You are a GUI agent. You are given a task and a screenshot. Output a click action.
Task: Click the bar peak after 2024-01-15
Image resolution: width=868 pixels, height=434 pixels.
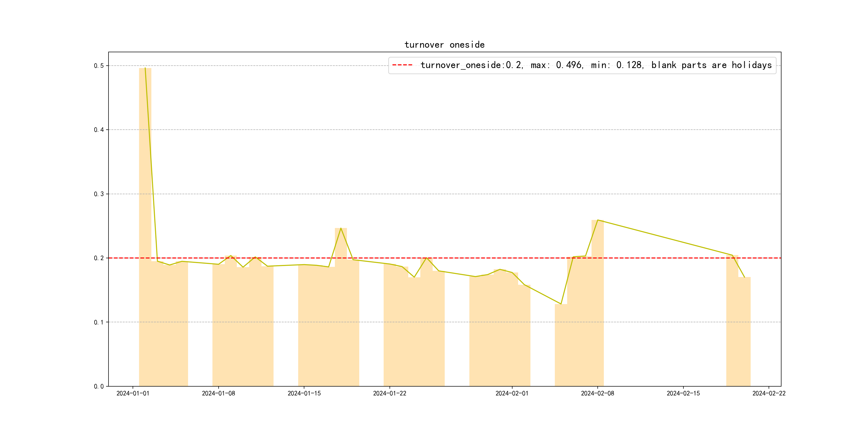point(341,307)
